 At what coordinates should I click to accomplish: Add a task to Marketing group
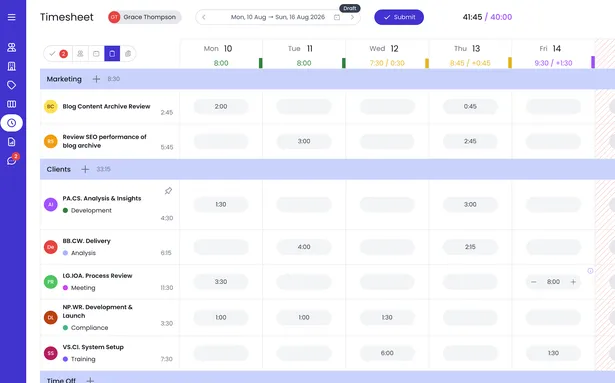(x=96, y=79)
